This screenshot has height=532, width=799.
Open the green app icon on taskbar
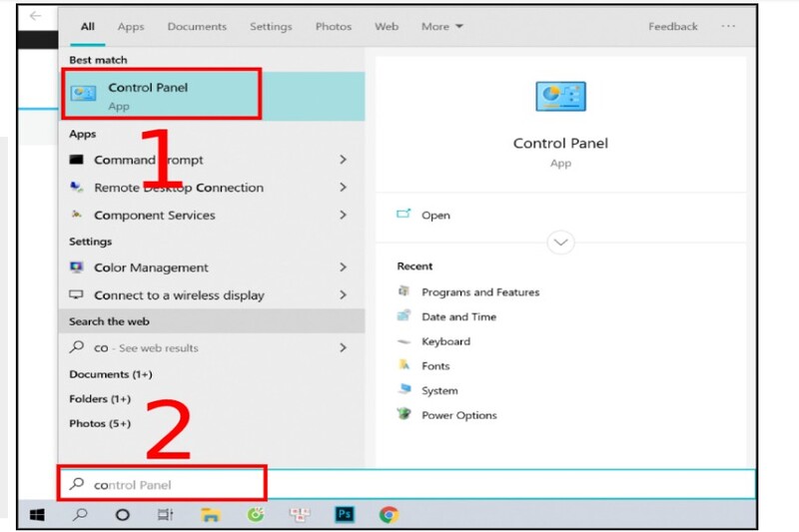point(256,515)
